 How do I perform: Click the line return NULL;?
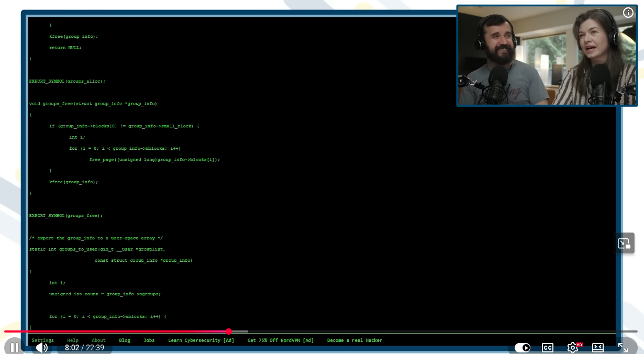[65, 48]
